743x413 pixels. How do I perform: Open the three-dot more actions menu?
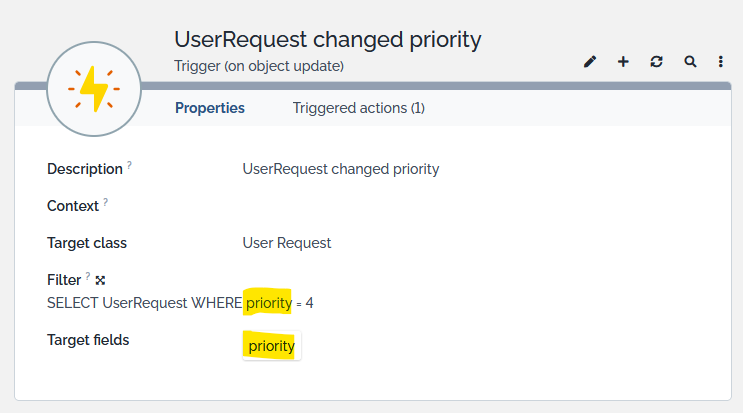pos(721,62)
